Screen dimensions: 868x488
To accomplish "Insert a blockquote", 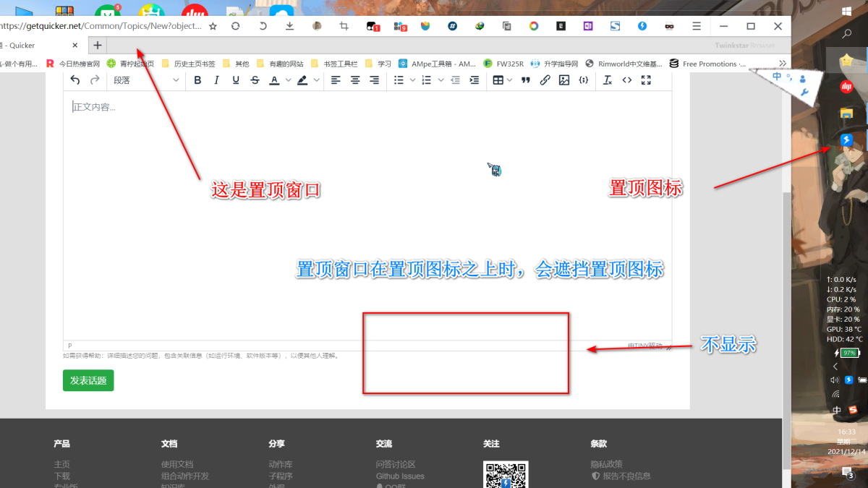I will 526,80.
